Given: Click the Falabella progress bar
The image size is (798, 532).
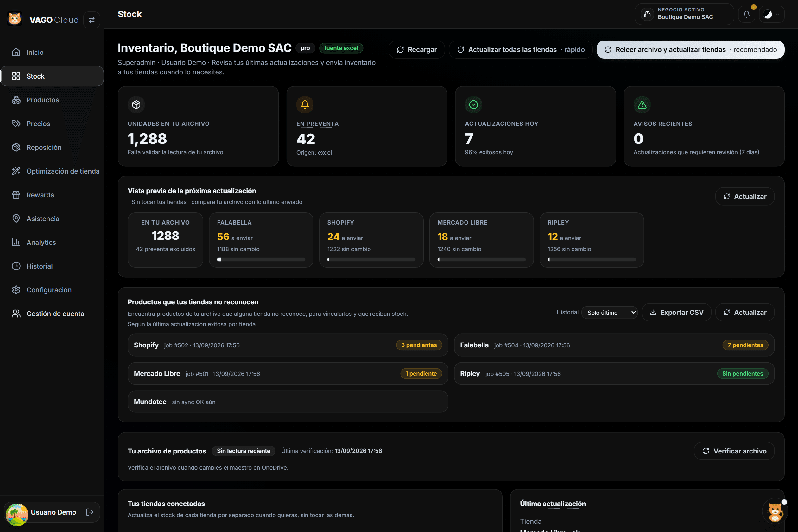Looking at the screenshot, I should 261,260.
